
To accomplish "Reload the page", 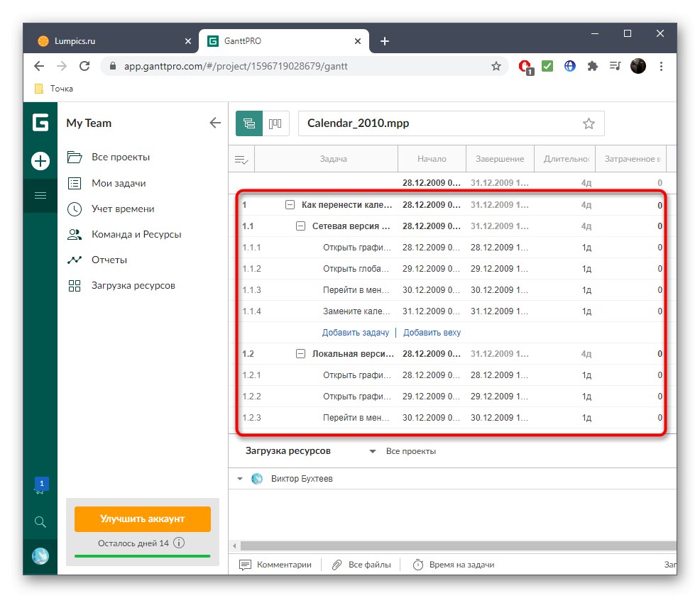I will point(84,67).
